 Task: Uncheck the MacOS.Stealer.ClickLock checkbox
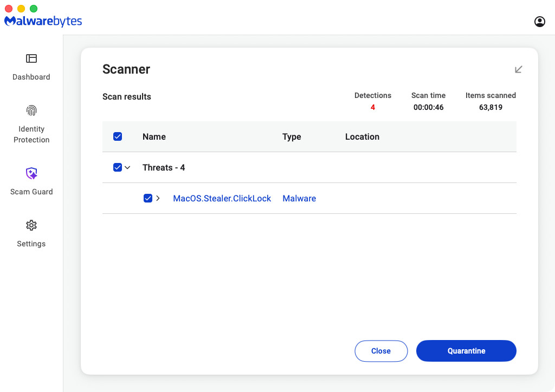pyautogui.click(x=148, y=198)
